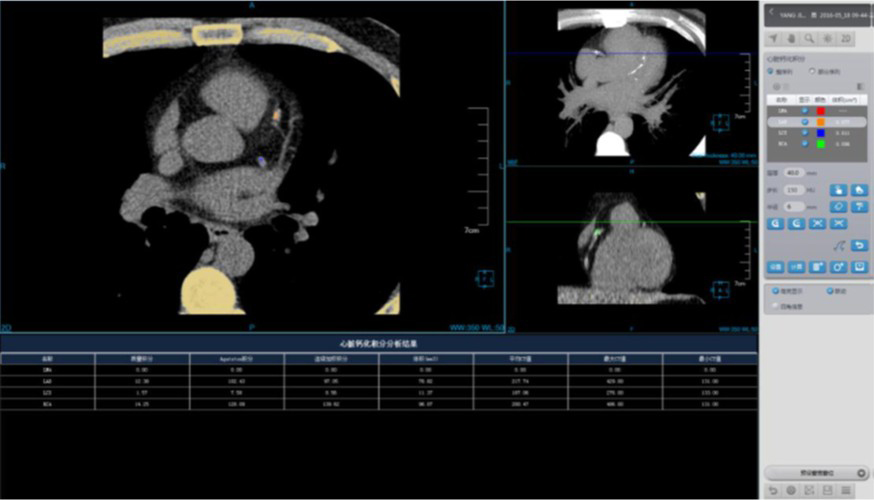Toggle visibility checkbox for LAD row
The height and width of the screenshot is (500, 874).
click(805, 121)
